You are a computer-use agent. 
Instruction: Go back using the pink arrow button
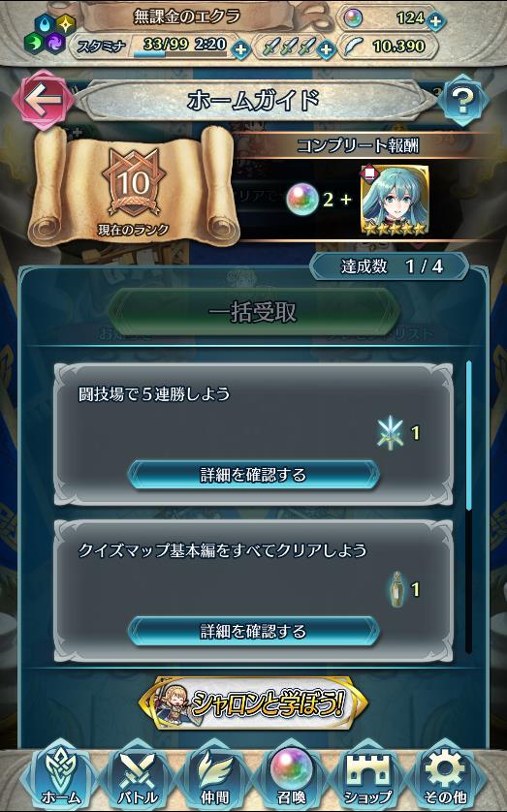point(43,100)
